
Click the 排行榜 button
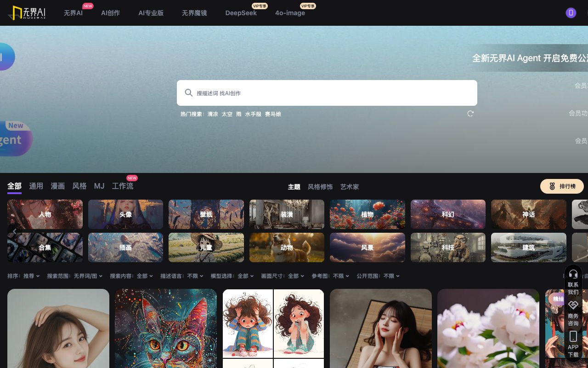click(562, 186)
